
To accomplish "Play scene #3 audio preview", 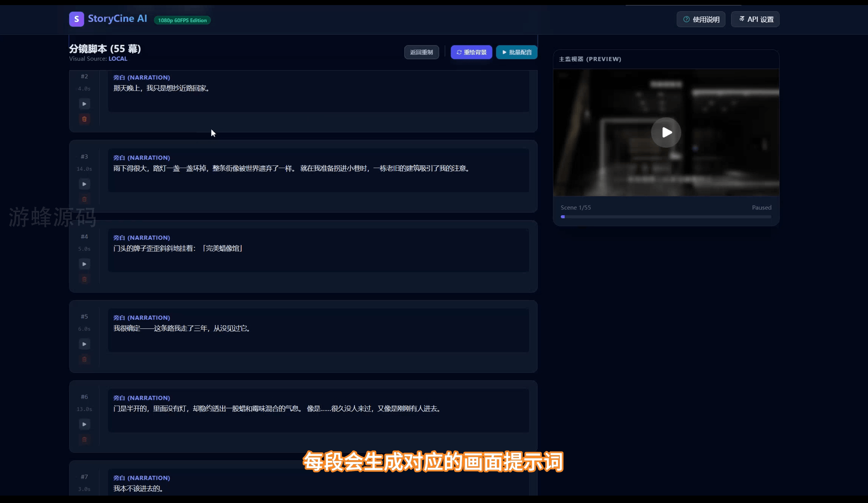I will coord(84,184).
